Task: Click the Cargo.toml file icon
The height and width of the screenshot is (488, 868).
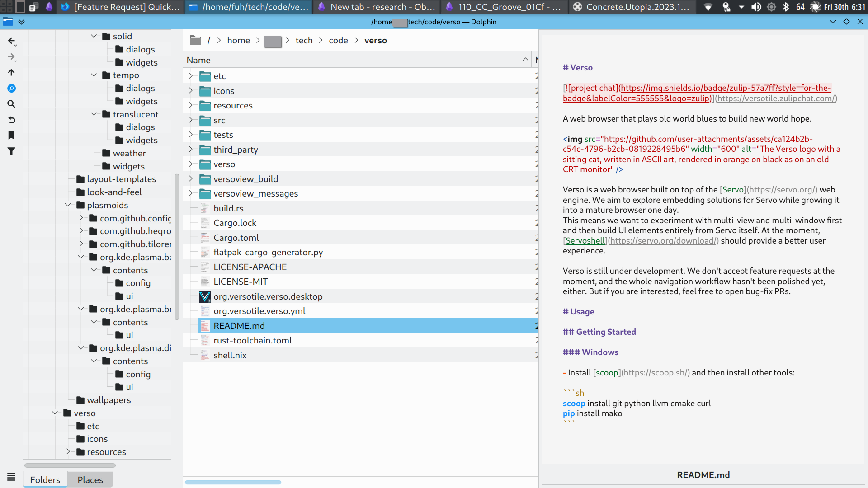Action: 205,237
